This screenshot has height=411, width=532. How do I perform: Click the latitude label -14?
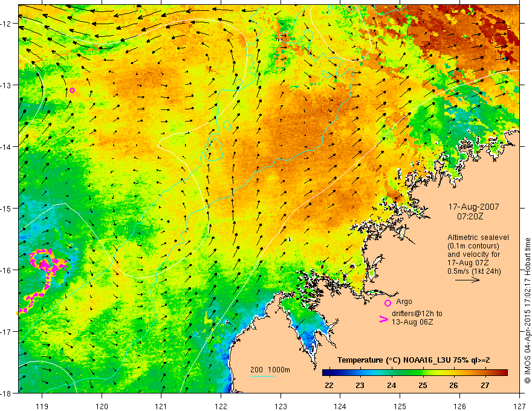(x=6, y=147)
